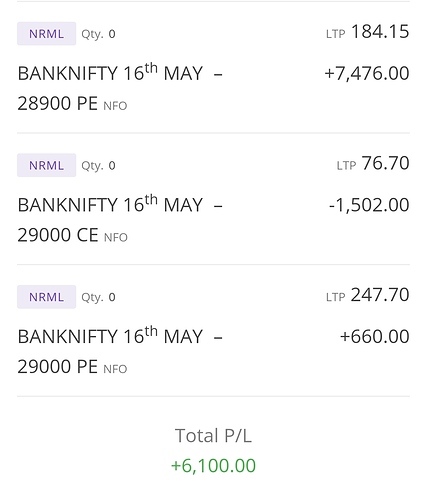426x500 pixels.
Task: Tap the NRML badge of 29000 PE
Action: click(x=46, y=297)
